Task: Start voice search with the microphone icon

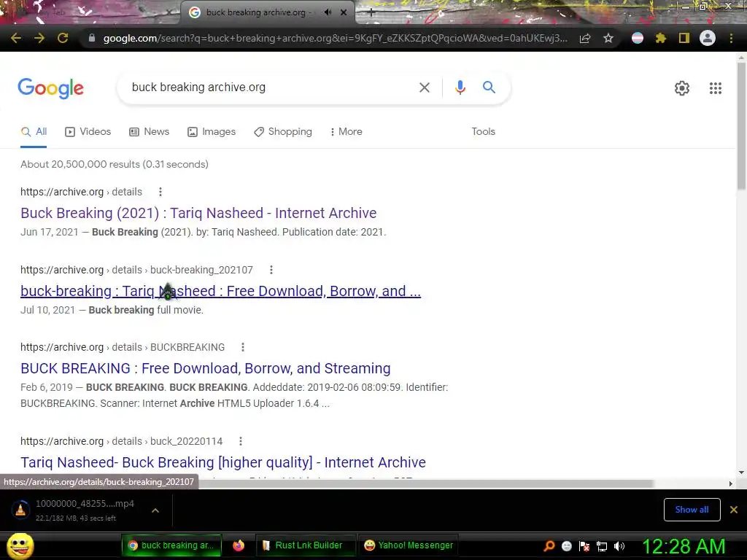Action: point(460,87)
